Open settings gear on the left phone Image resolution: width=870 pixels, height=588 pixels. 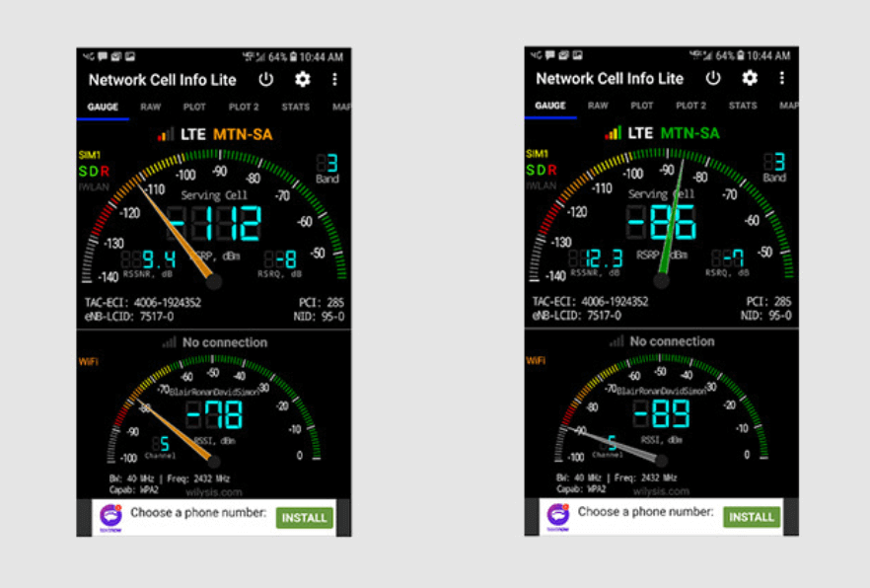coord(303,80)
